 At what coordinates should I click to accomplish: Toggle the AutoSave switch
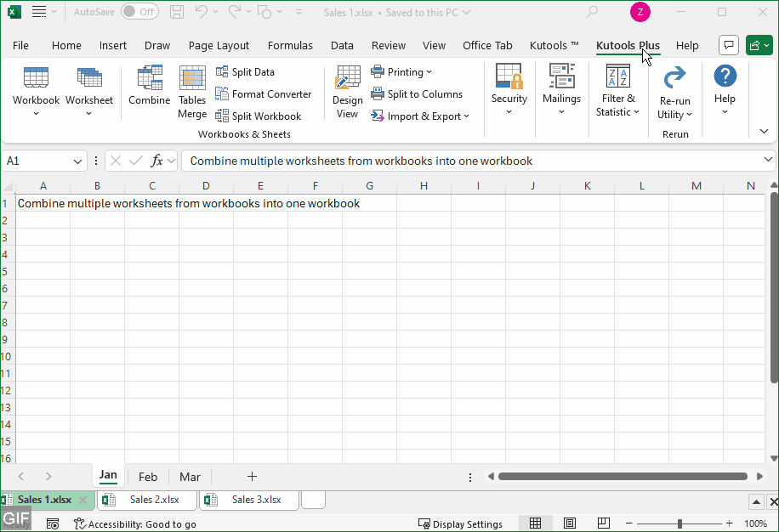[x=139, y=11]
